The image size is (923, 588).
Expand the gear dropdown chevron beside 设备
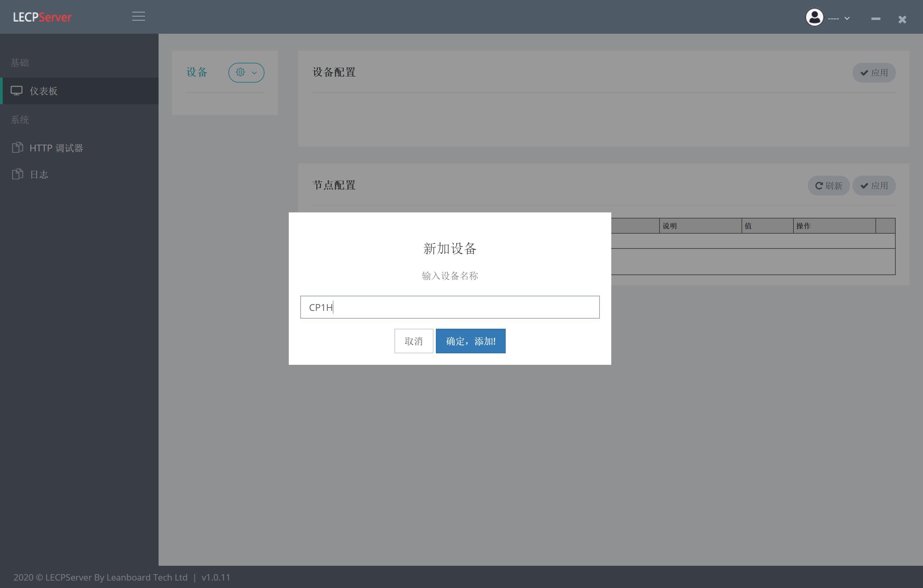coord(253,72)
